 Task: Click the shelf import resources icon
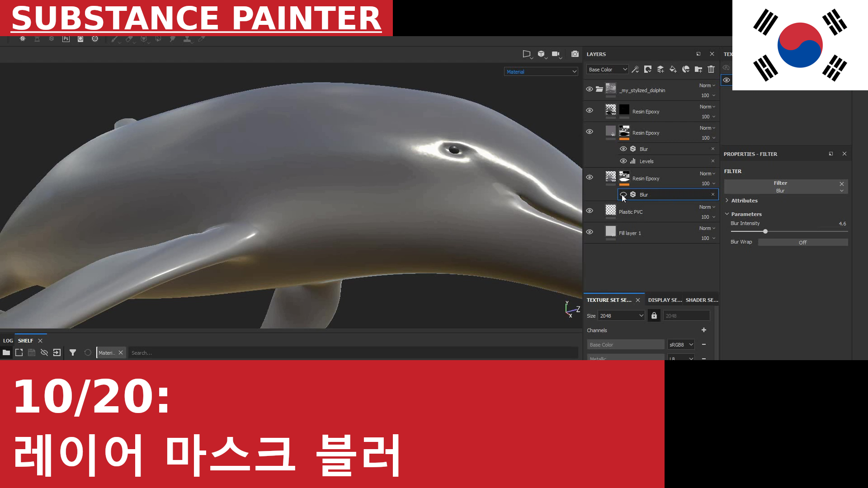57,352
